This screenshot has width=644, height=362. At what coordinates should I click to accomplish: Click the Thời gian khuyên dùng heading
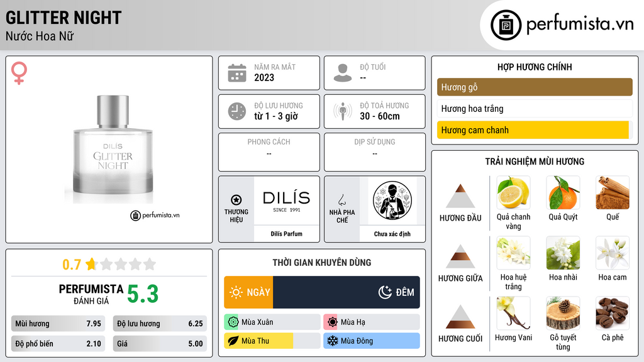click(322, 262)
